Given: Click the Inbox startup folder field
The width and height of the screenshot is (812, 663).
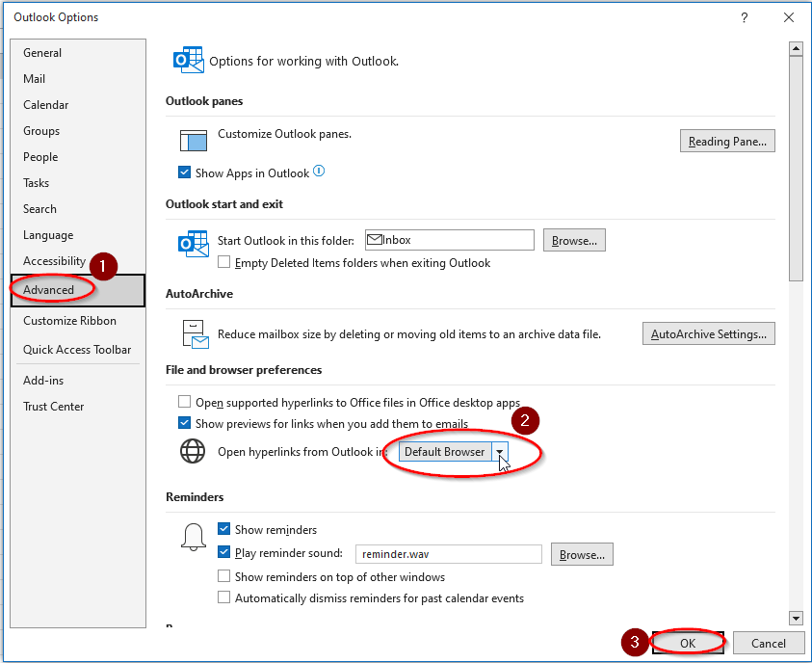Looking at the screenshot, I should click(448, 240).
